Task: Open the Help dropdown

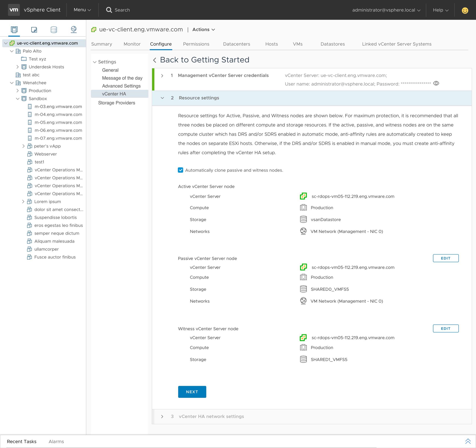Action: coord(440,10)
